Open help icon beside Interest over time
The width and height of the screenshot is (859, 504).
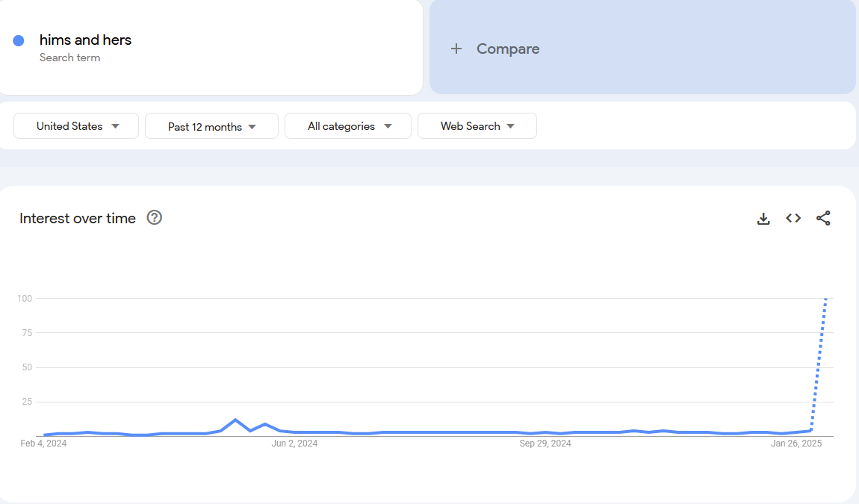click(155, 218)
